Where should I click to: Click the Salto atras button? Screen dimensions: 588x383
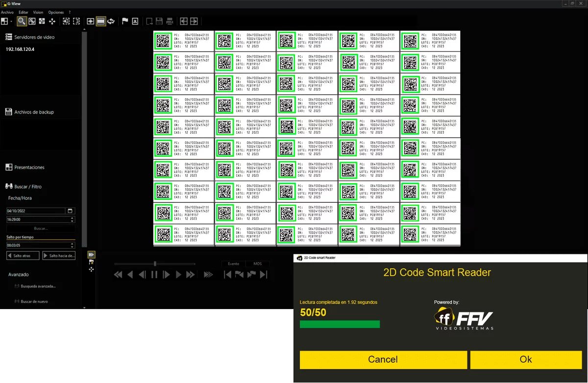point(23,256)
